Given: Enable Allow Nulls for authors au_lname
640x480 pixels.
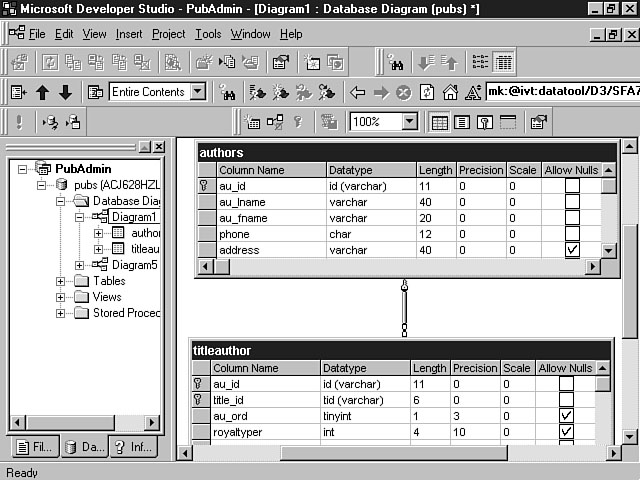Looking at the screenshot, I should coord(572,202).
